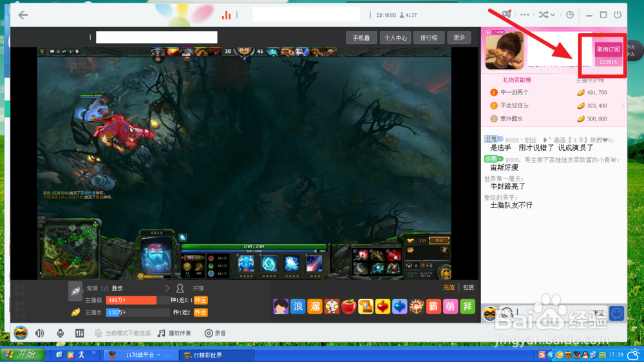Open the audio mixer icon
644x362 pixels.
tap(80, 333)
